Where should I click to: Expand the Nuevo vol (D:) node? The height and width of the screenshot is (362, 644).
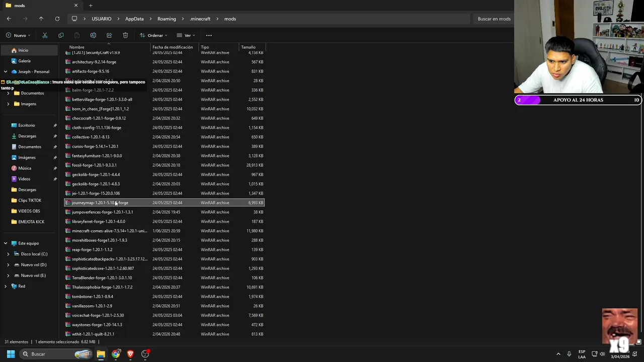[8, 265]
